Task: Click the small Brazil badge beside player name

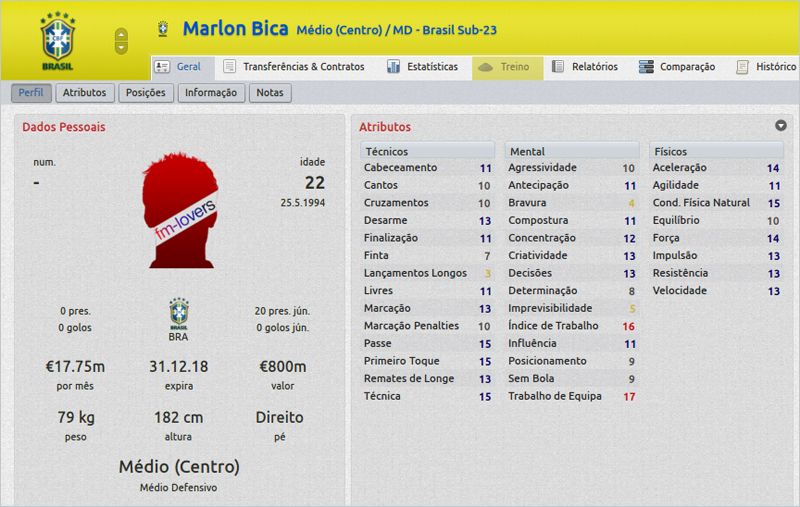Action: point(162,29)
